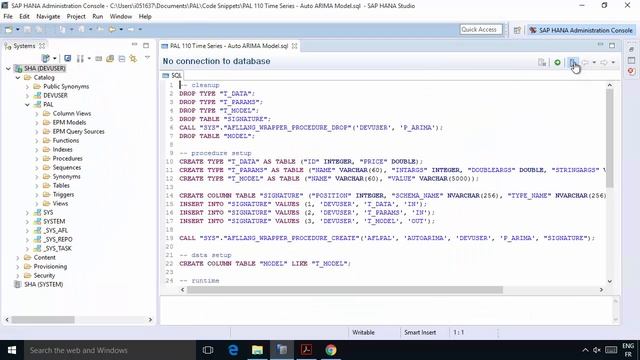The height and width of the screenshot is (360, 640).
Task: Click the forward navigation arrow in editor toolbar
Action: 604,62
